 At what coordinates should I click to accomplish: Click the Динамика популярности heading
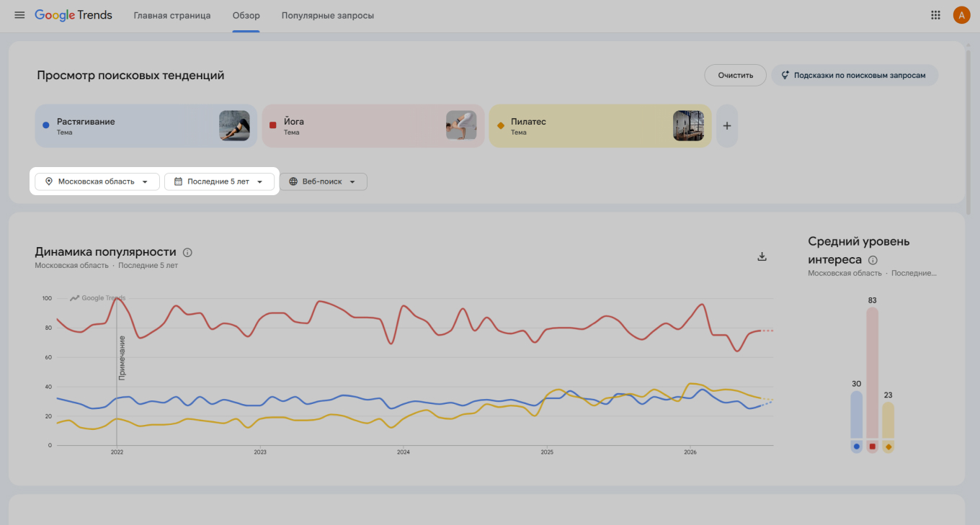tap(105, 252)
